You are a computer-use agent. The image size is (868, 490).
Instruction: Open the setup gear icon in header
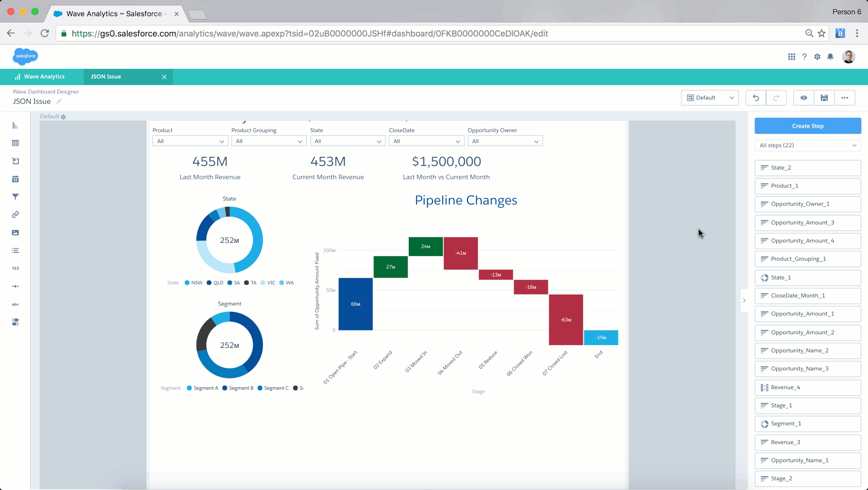pyautogui.click(x=817, y=57)
